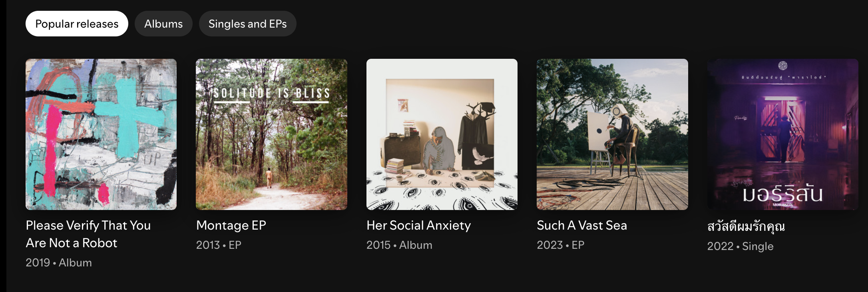Open the Her Social Anxiety title link
The height and width of the screenshot is (292, 868).
point(418,225)
